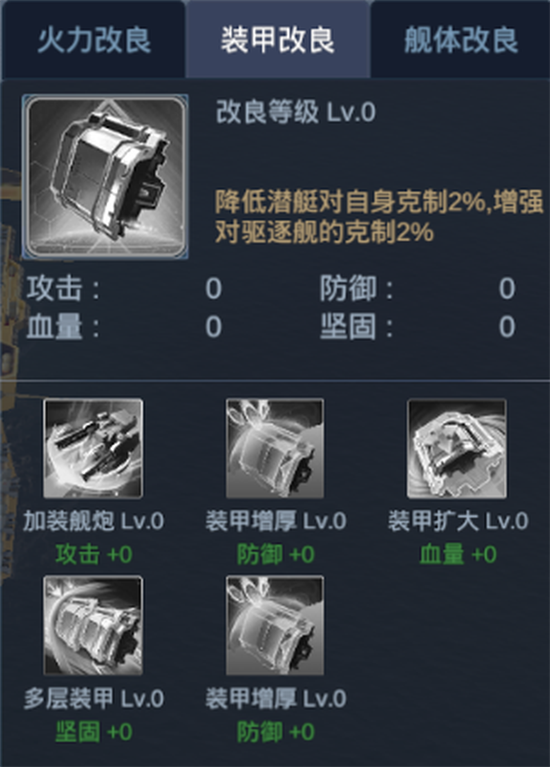Select the 装甲改良 tab

point(277,39)
